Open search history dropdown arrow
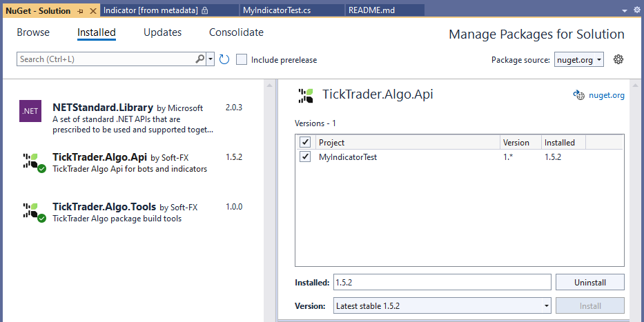644x322 pixels. pyautogui.click(x=211, y=59)
